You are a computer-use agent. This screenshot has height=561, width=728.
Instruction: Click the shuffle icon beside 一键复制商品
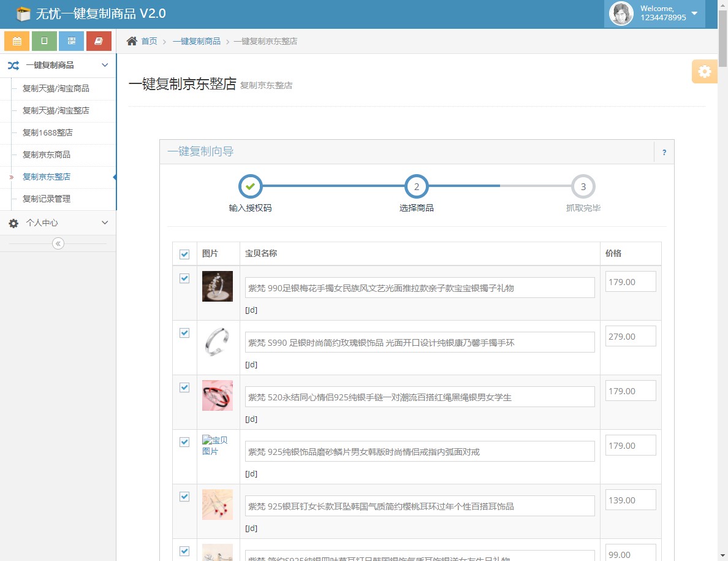[x=13, y=66]
